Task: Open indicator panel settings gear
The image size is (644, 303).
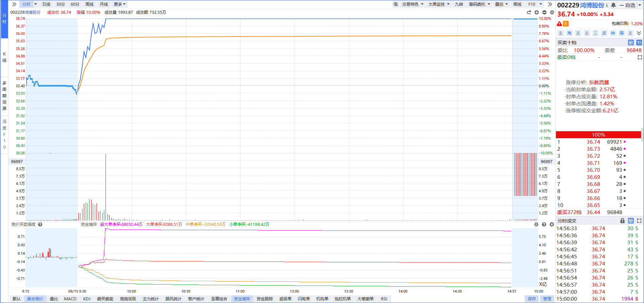Action: coord(536,224)
